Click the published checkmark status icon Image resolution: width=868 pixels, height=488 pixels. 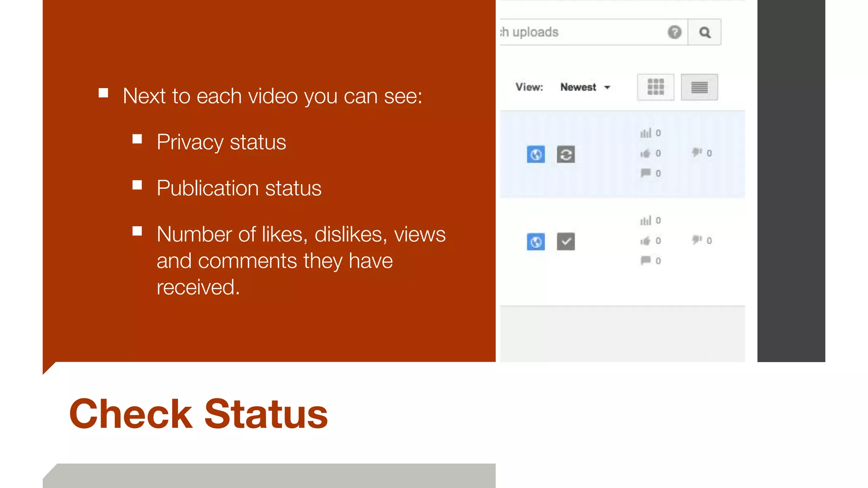pos(566,241)
